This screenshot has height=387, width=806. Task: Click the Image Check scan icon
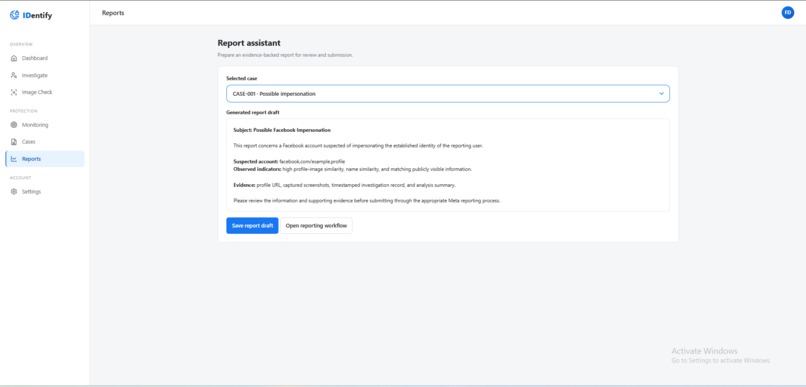click(14, 93)
